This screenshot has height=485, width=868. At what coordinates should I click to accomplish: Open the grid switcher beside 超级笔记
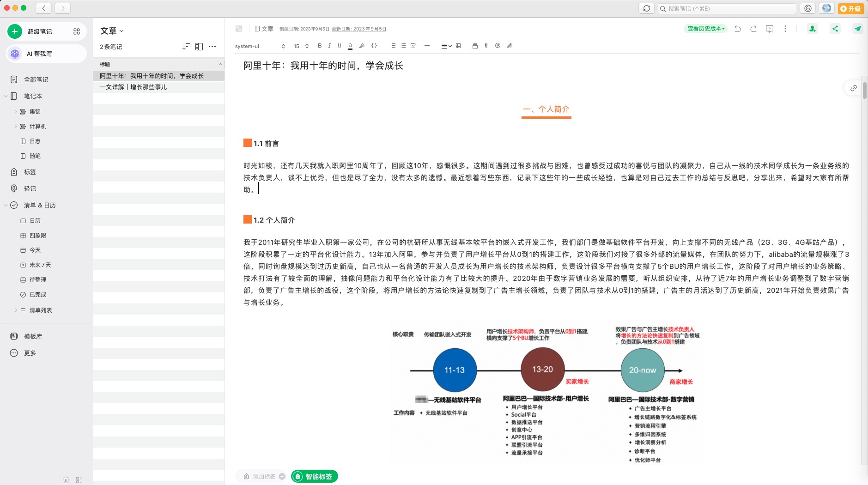[77, 31]
